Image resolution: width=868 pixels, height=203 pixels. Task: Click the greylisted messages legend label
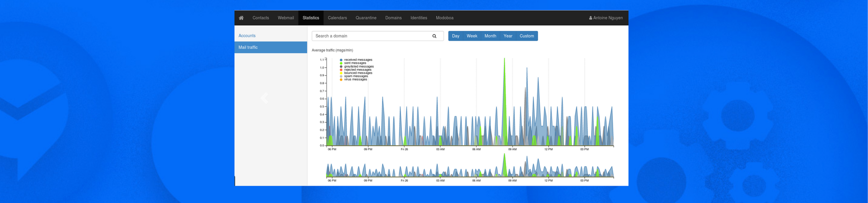click(359, 66)
